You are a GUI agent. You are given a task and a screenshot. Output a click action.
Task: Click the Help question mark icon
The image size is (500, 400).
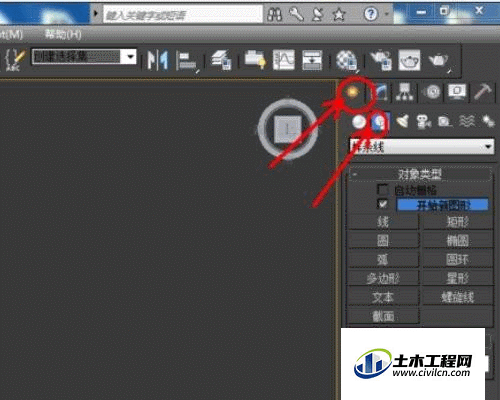tap(371, 14)
